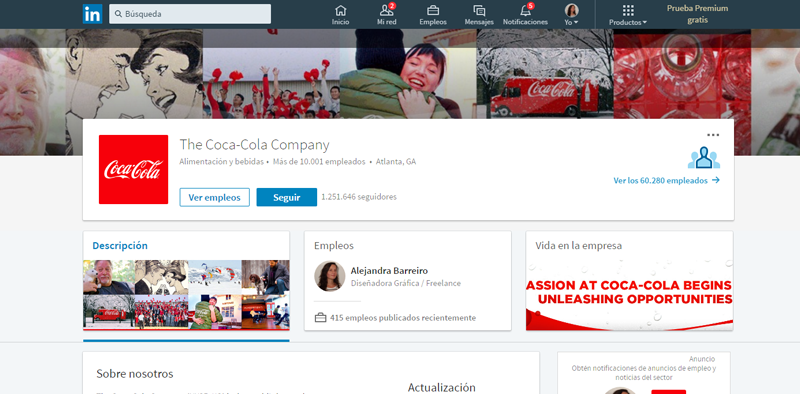This screenshot has height=394, width=800.
Task: Open the LinkedIn home logo
Action: click(92, 14)
